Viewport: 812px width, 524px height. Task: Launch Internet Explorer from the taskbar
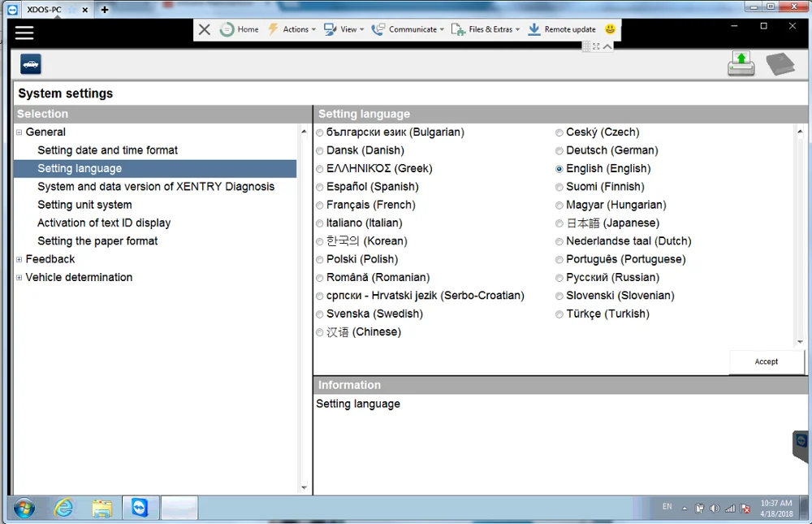(63, 508)
